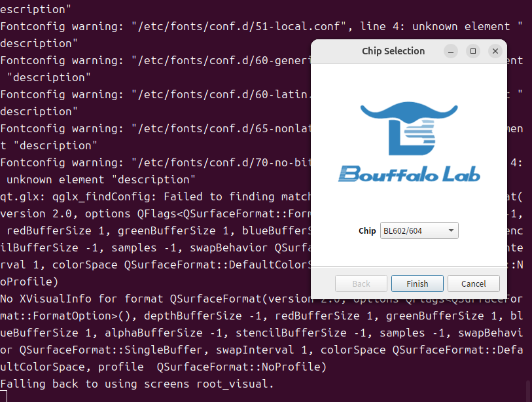The height and width of the screenshot is (402, 532).
Task: Minimize the Chip Selection dialog
Action: [x=451, y=51]
